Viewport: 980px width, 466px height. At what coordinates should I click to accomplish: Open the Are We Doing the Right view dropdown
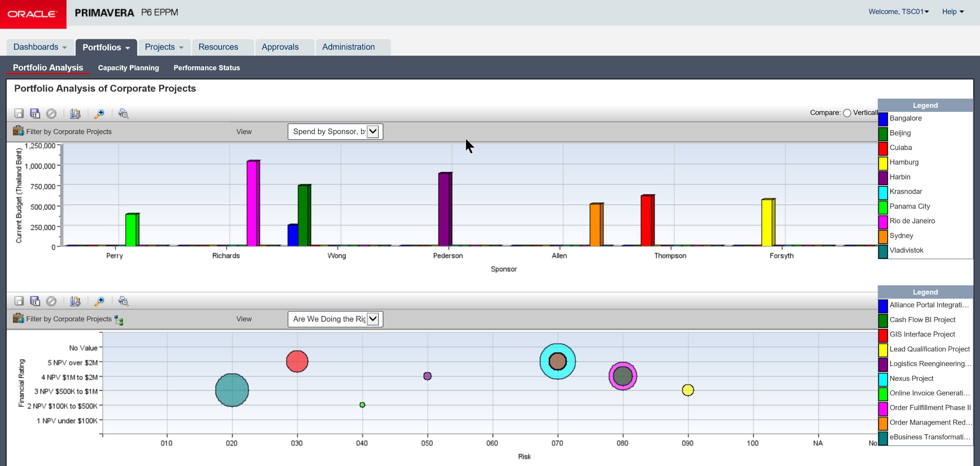pos(373,319)
